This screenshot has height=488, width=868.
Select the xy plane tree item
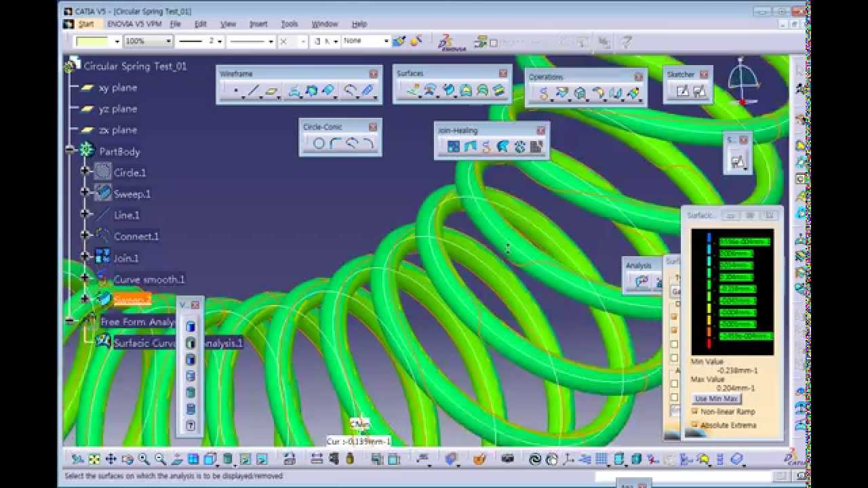click(118, 87)
